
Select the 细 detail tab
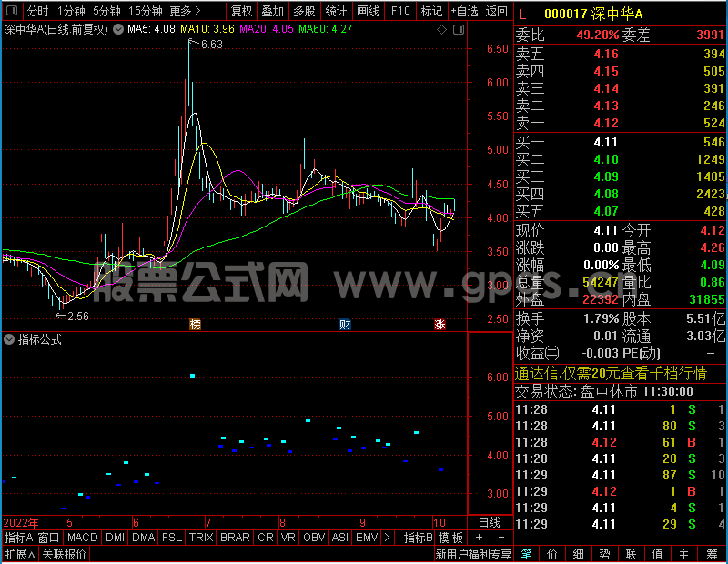click(579, 554)
